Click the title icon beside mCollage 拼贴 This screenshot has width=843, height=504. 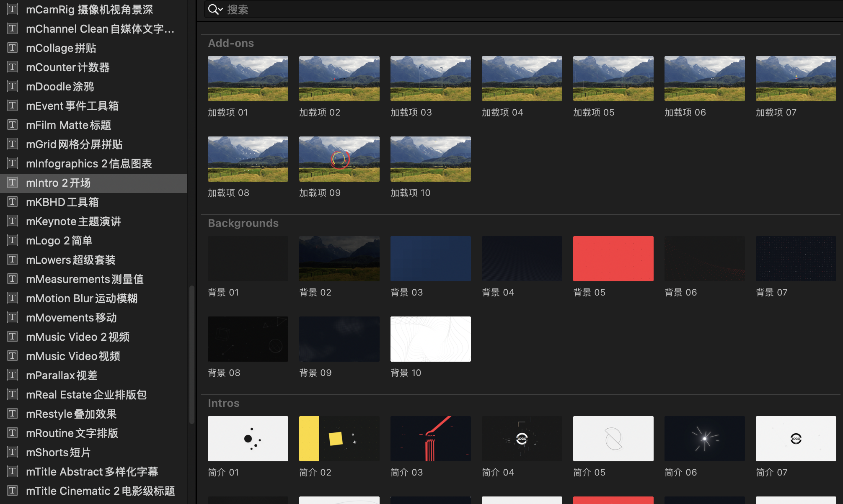coord(13,48)
